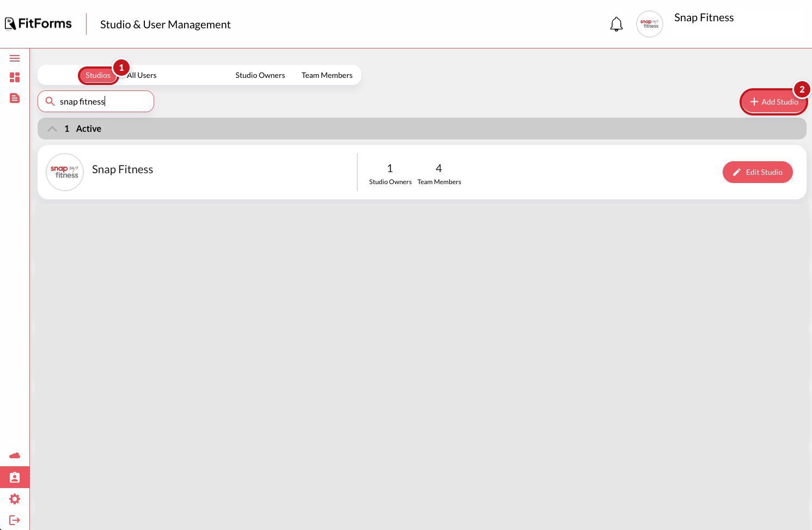The height and width of the screenshot is (530, 812).
Task: Switch to the Studios tab
Action: (98, 75)
